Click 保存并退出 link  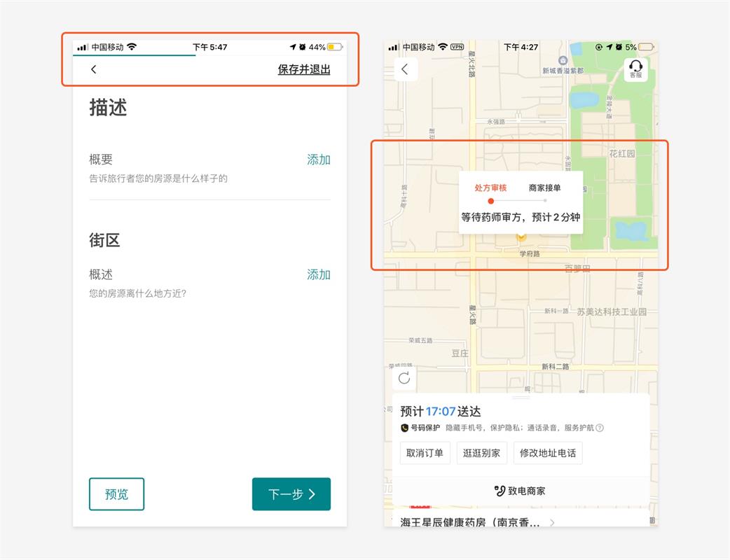(x=303, y=69)
